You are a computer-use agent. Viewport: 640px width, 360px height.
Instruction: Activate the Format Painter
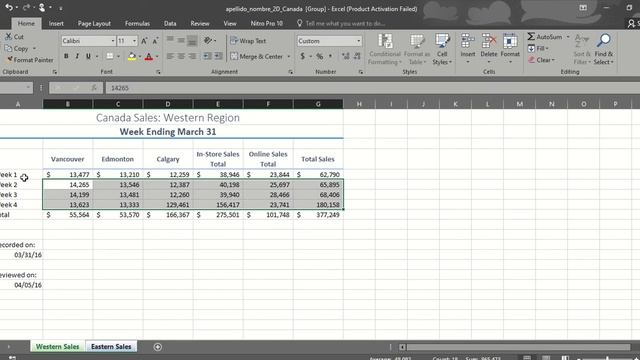[30, 60]
